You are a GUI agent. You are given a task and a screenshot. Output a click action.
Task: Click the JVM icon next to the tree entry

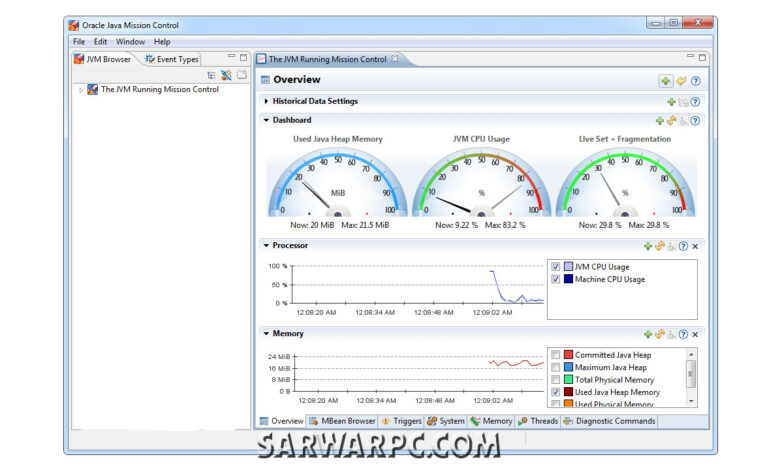click(93, 90)
